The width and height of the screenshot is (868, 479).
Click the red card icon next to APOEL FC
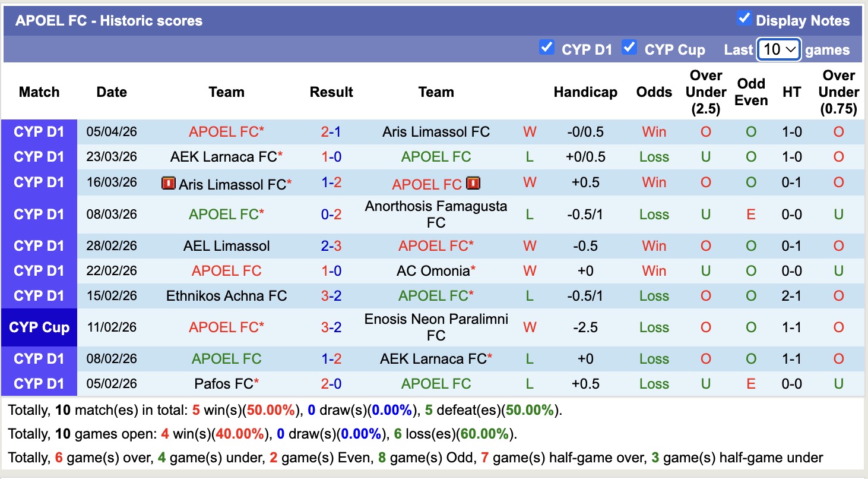coord(474,184)
